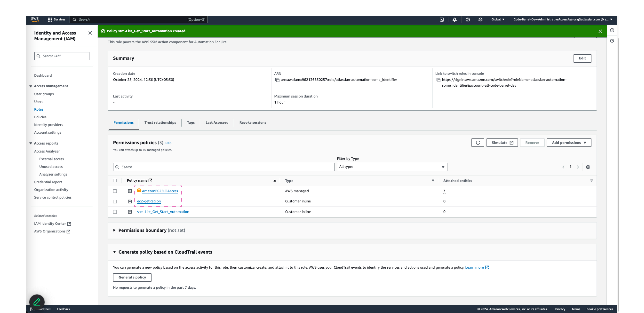Expand the ssm-List_Get_Start_Automation policy row
This screenshot has width=644, height=313.
(130, 212)
